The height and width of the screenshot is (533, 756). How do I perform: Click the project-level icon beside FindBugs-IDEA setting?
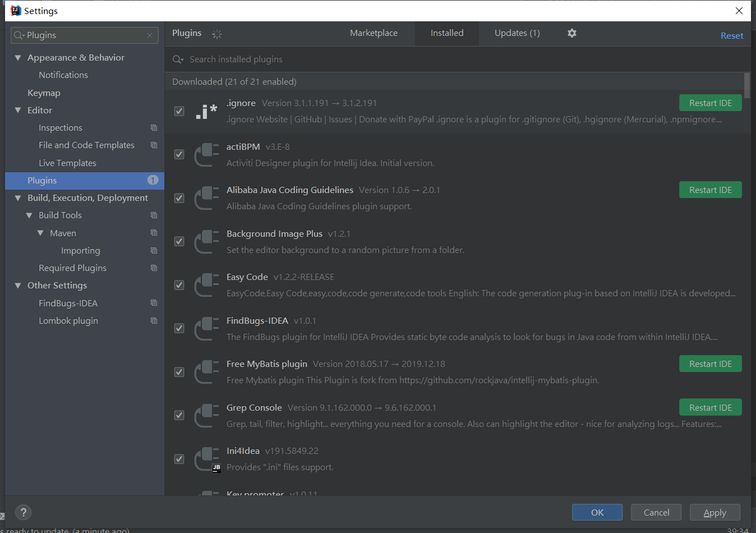pyautogui.click(x=154, y=303)
